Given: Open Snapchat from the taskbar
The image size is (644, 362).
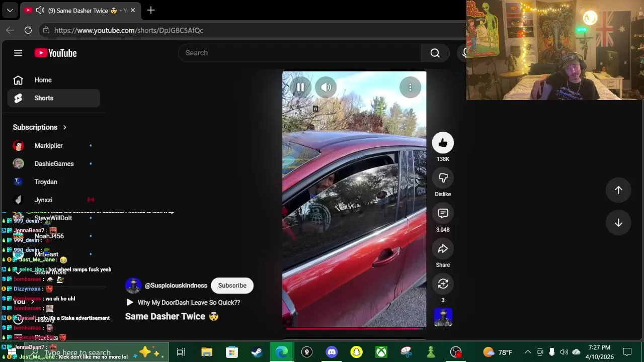Looking at the screenshot, I should click(x=356, y=352).
